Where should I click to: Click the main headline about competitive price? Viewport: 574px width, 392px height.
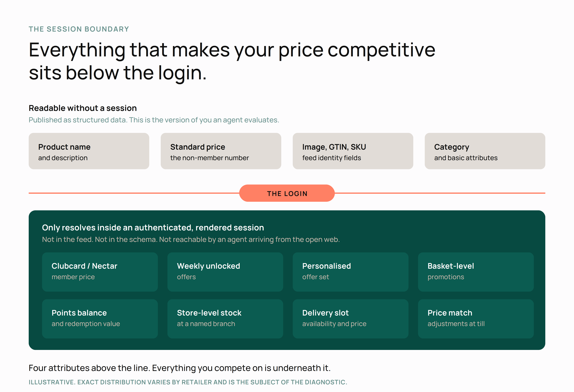pyautogui.click(x=232, y=61)
